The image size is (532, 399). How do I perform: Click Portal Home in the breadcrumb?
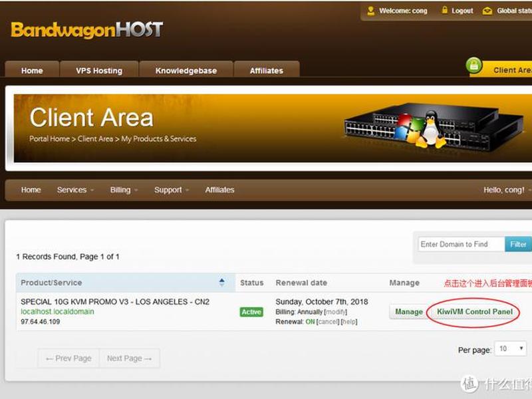[49, 139]
